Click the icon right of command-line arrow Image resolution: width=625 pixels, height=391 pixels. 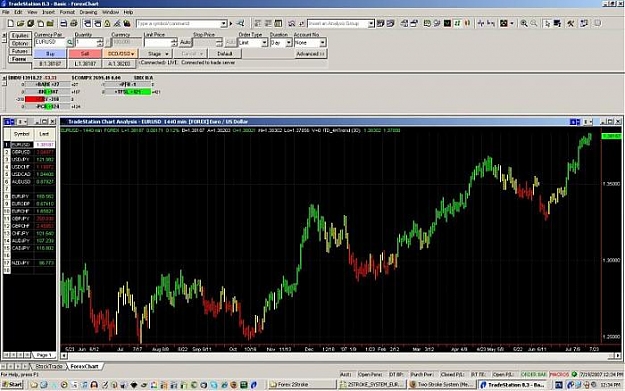point(240,24)
